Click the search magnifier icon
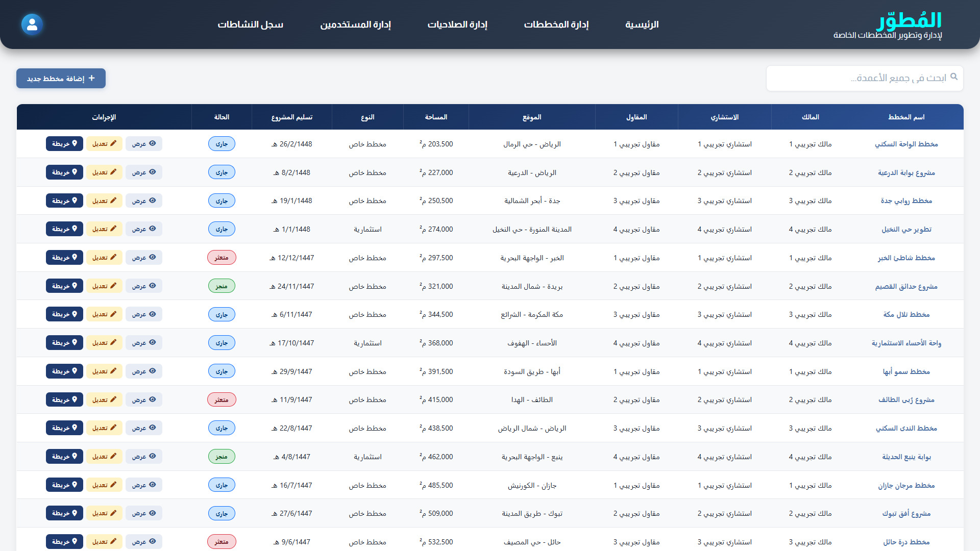Viewport: 980px width, 551px height. click(953, 77)
